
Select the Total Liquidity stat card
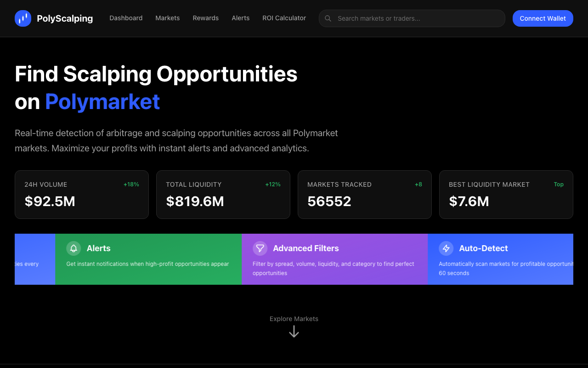pos(223,195)
